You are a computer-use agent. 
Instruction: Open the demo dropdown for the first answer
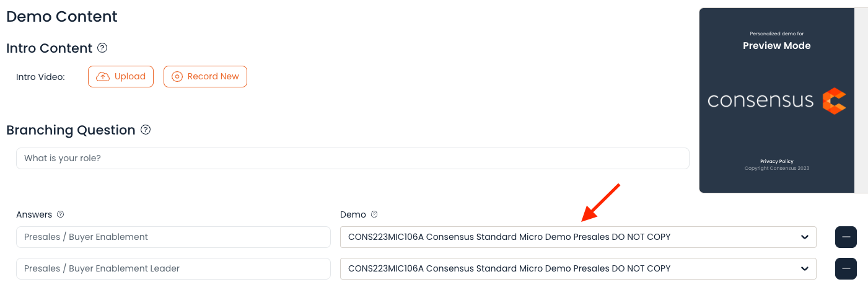[x=578, y=237]
